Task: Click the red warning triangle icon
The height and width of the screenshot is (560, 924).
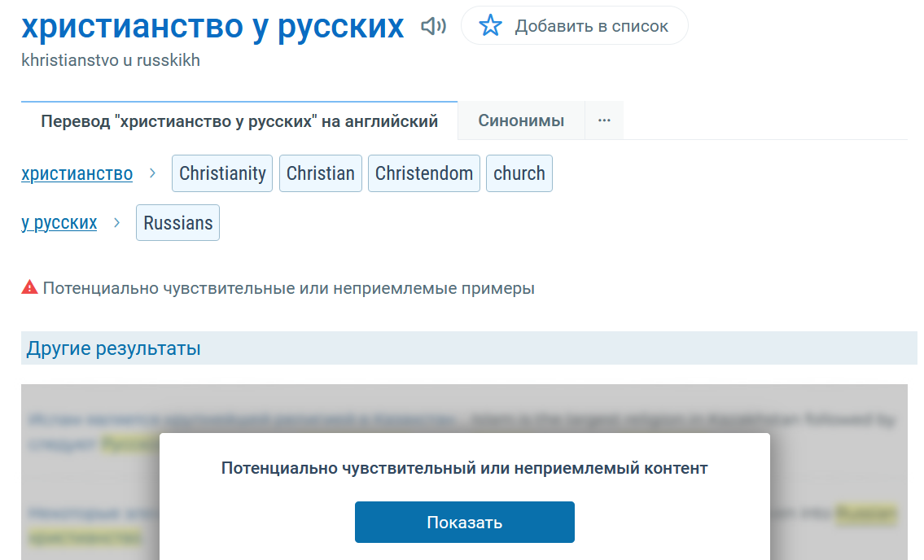Action: click(30, 287)
